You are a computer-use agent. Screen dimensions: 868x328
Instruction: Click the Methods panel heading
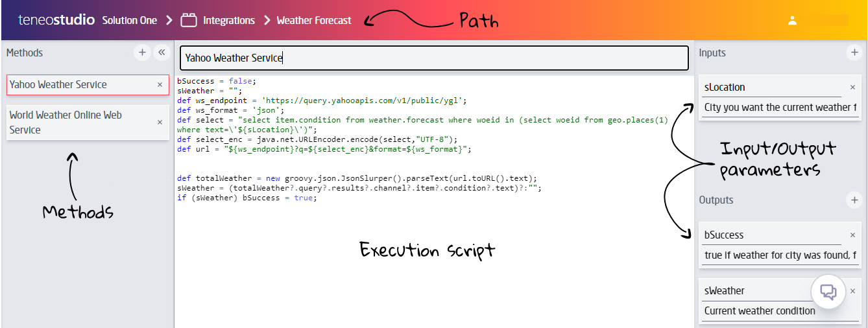25,53
